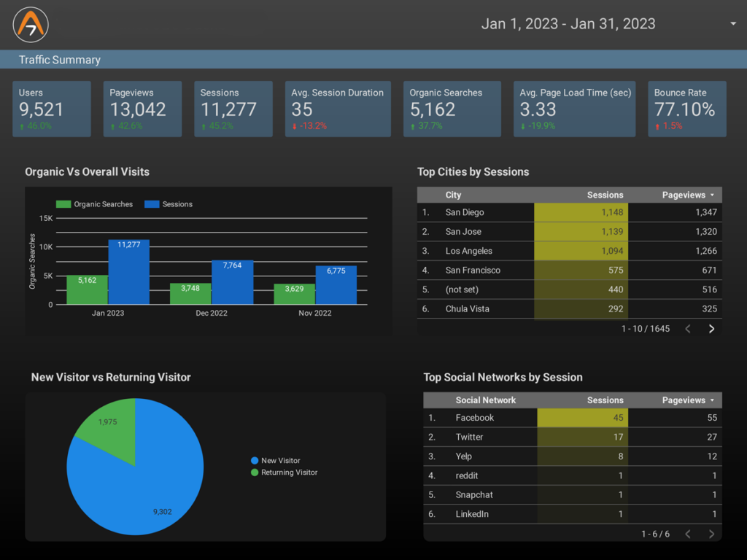Image resolution: width=747 pixels, height=560 pixels.
Task: Click Sessions column header in Top Cities
Action: click(x=605, y=195)
